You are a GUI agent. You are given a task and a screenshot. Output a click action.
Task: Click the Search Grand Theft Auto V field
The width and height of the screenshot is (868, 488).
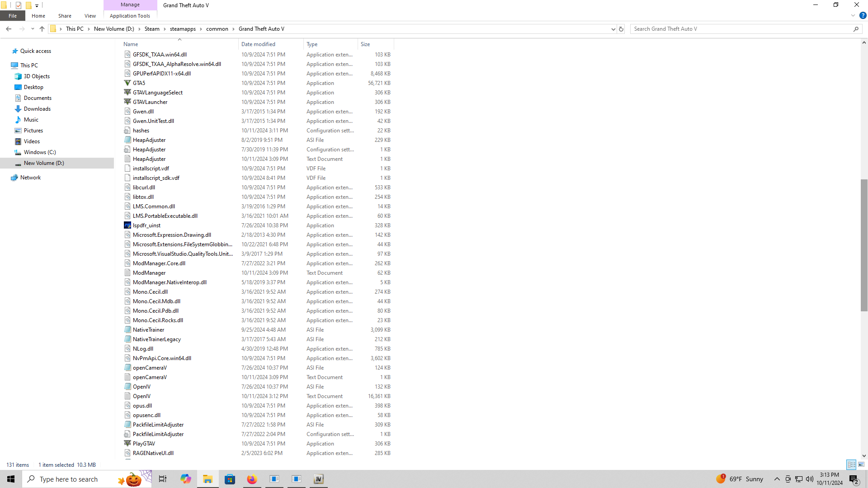point(741,29)
